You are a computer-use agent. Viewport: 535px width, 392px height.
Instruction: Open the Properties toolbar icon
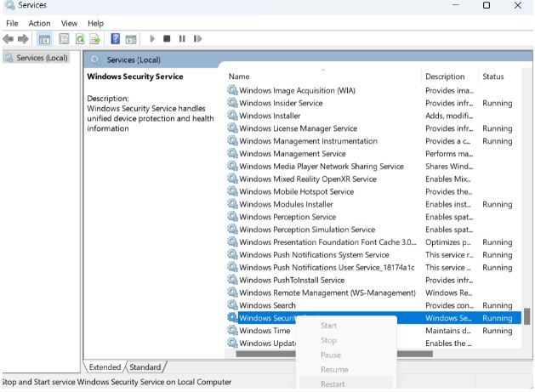[x=64, y=39]
